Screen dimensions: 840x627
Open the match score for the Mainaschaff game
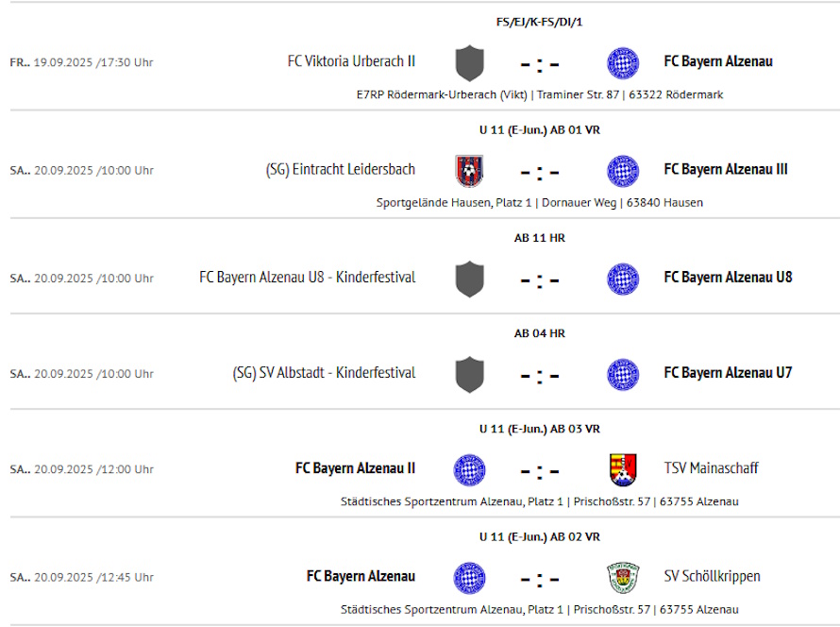pyautogui.click(x=540, y=471)
